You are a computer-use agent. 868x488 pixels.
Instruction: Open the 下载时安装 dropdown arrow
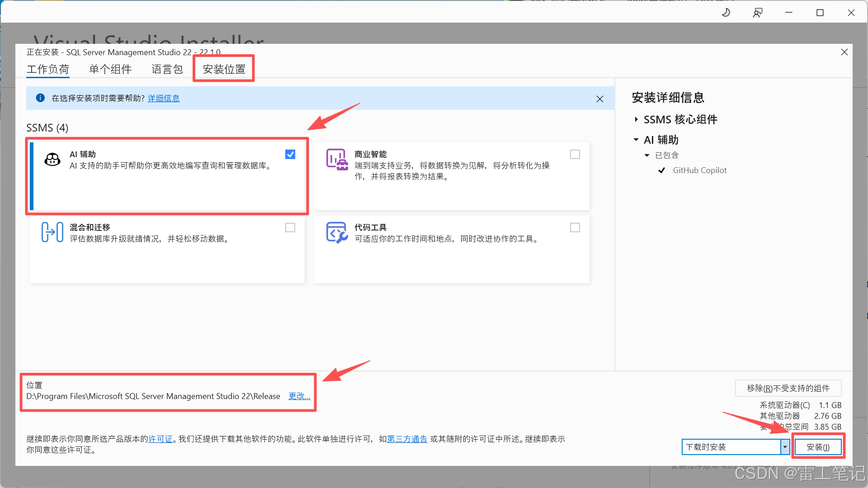pos(785,447)
